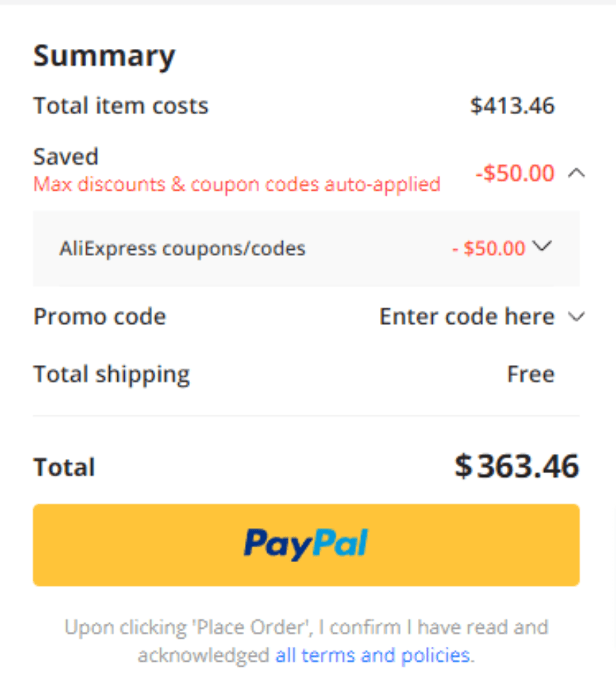Click the Summary heading
616x695 pixels.
click(104, 56)
